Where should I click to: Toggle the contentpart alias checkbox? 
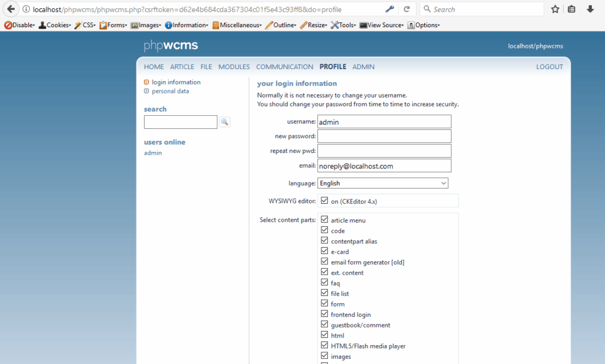click(324, 240)
